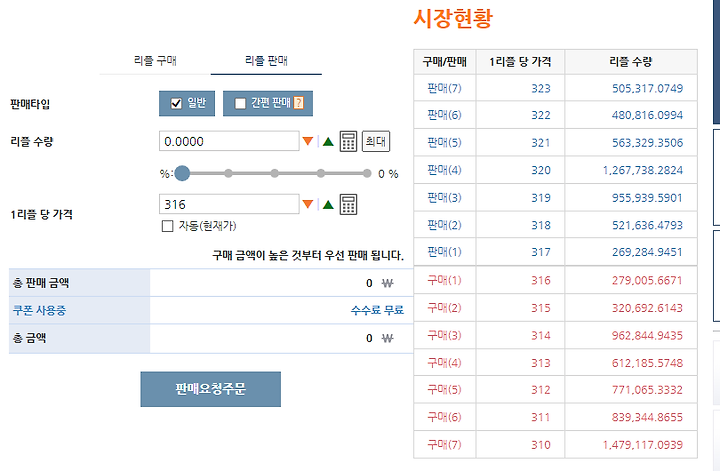Click price 319 in 판매(3) row
Image resolution: width=720 pixels, height=471 pixels.
[540, 198]
